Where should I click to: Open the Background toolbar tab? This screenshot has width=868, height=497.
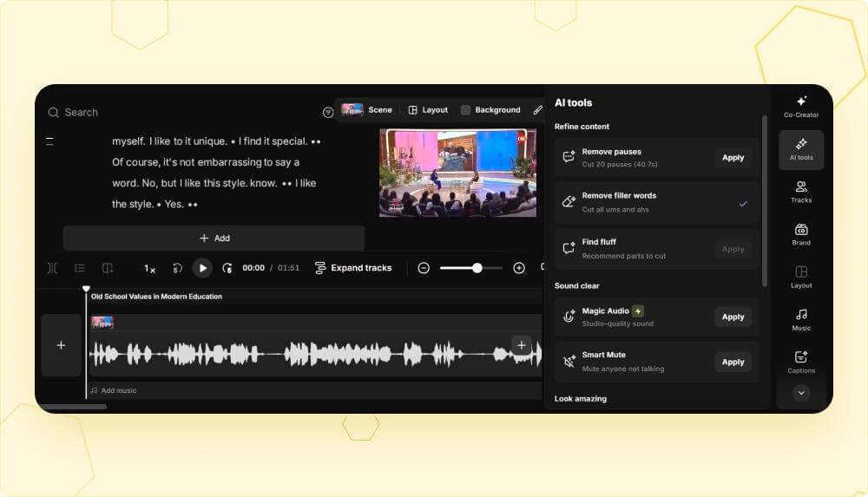[x=490, y=109]
